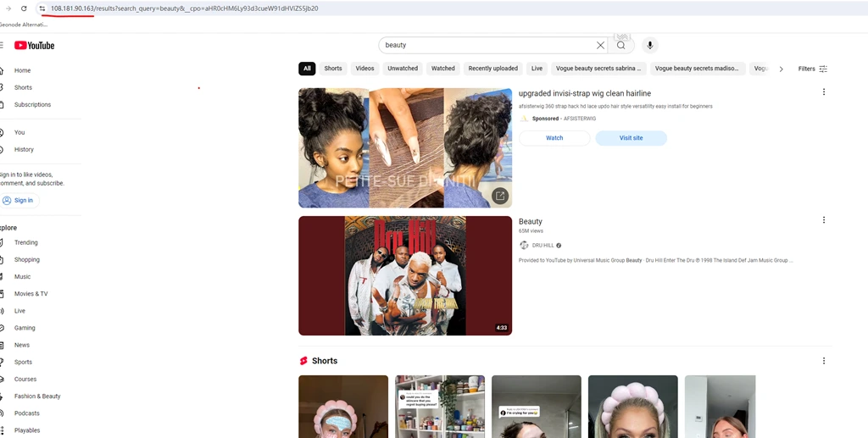Click the search box containing beauty
868x438 pixels.
tap(487, 45)
